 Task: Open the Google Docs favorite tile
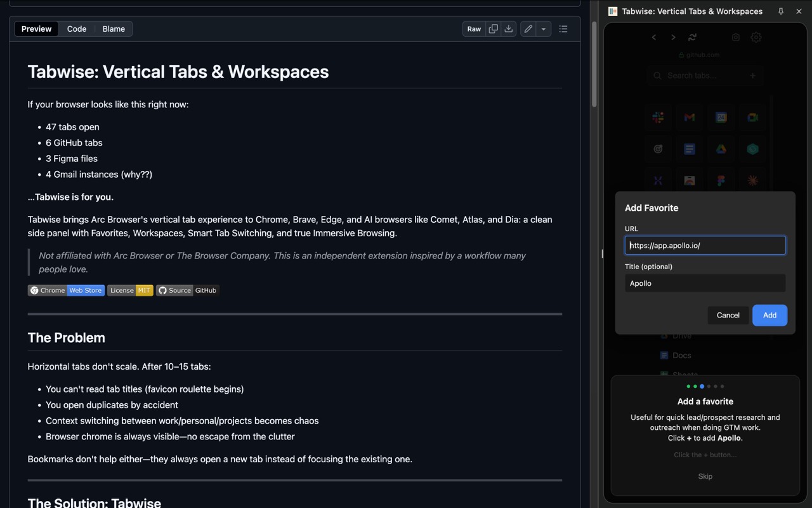point(690,149)
